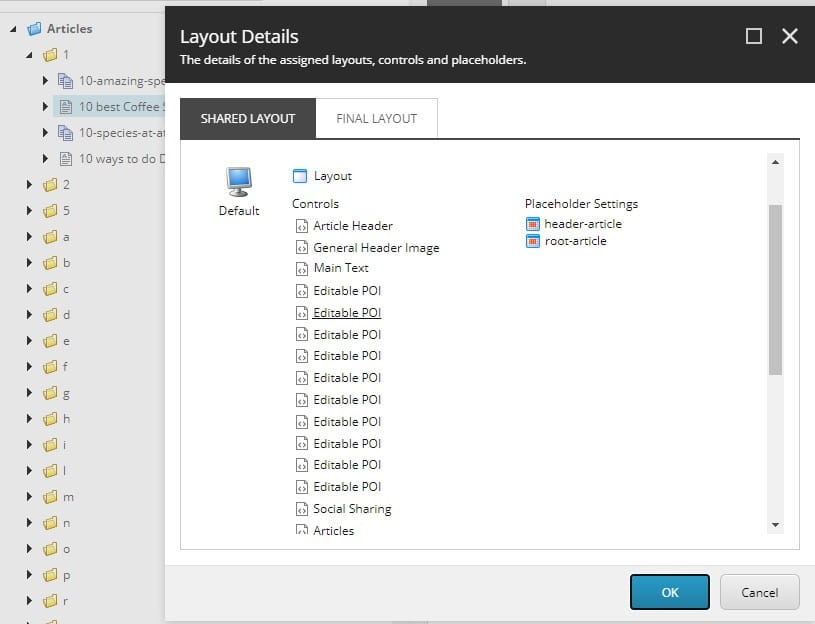This screenshot has height=624, width=815.
Task: Open the Social Sharing control
Action: 352,509
